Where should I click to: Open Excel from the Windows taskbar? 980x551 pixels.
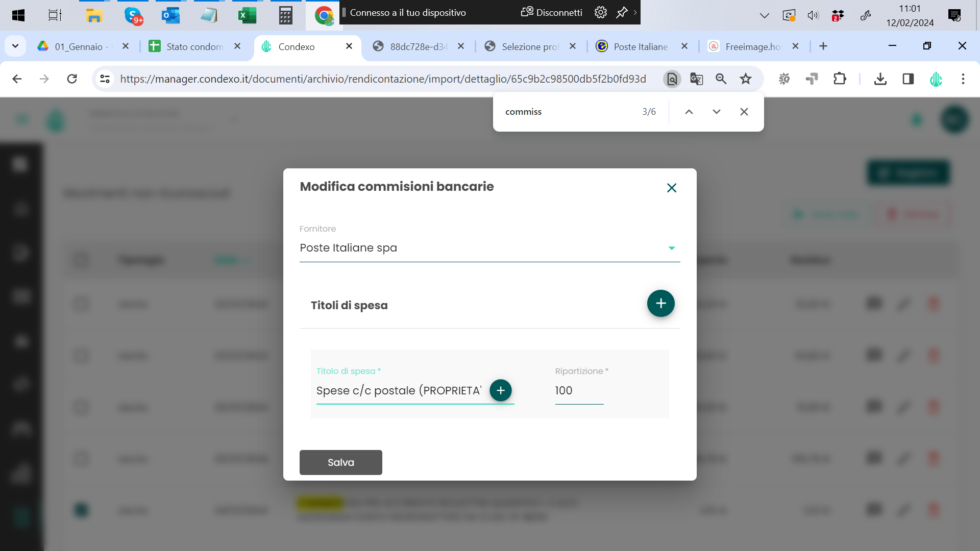click(247, 15)
